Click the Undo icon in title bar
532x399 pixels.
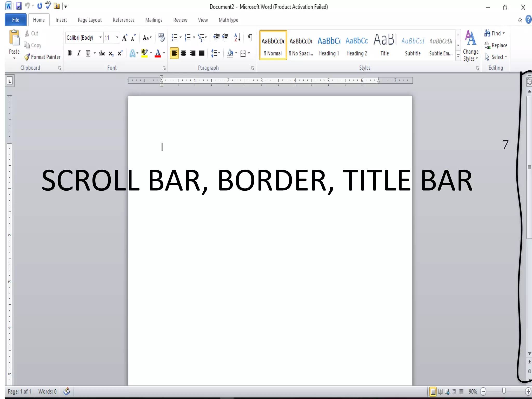tap(27, 6)
